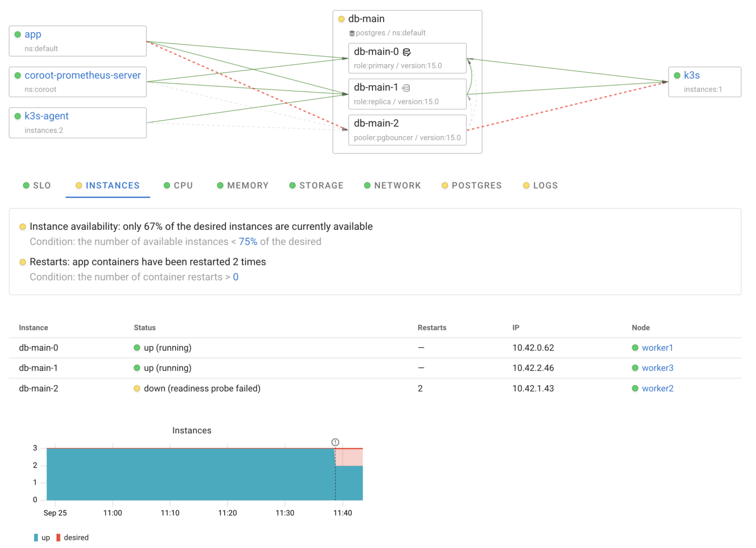
Task: Click the warning dot beside the Restarts alert
Action: tap(23, 262)
